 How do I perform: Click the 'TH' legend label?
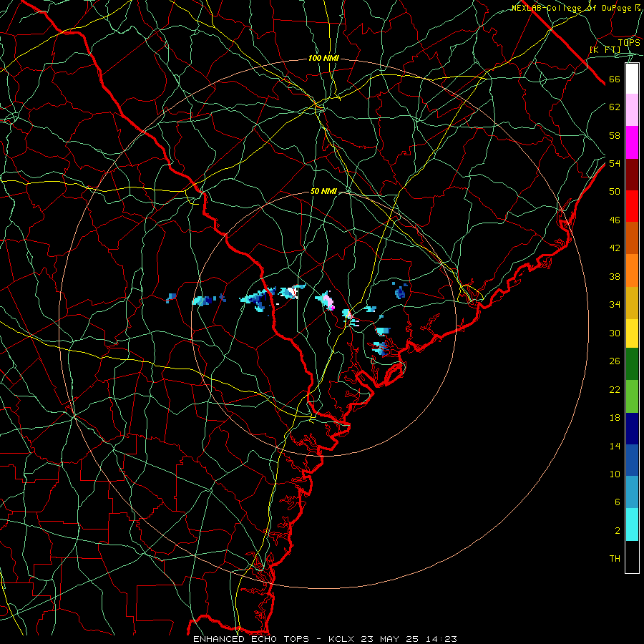coord(615,559)
